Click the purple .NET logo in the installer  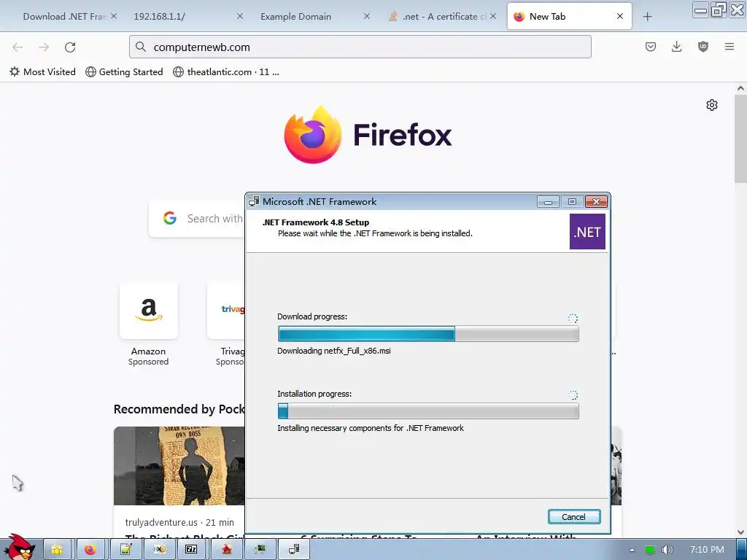[x=587, y=231]
